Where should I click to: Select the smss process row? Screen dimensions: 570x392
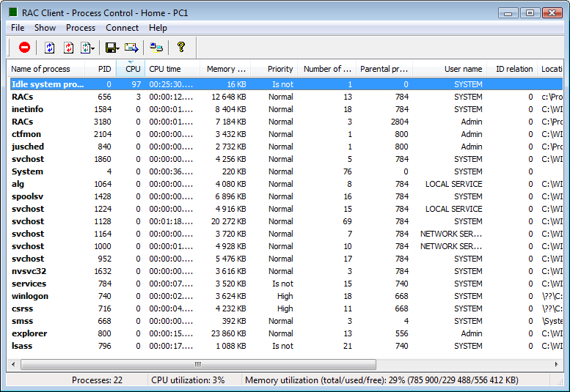(x=286, y=321)
